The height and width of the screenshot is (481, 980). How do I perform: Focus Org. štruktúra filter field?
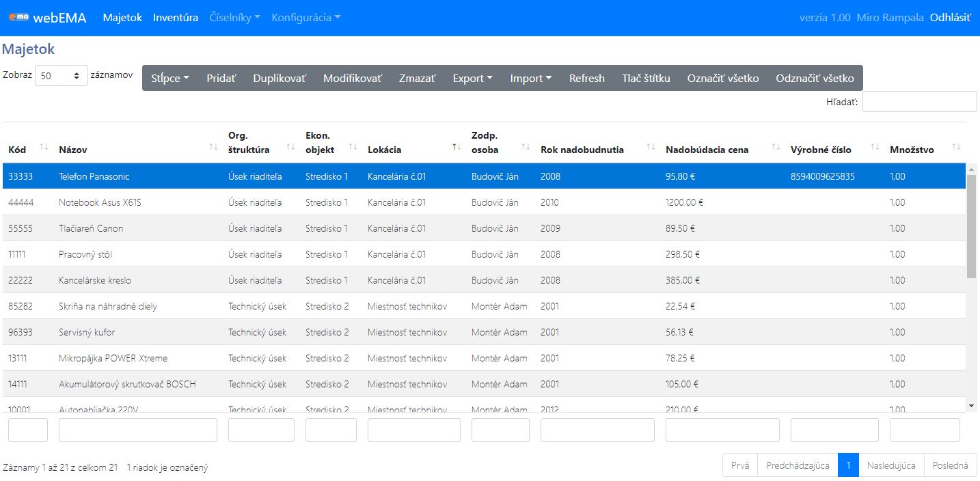pyautogui.click(x=261, y=430)
